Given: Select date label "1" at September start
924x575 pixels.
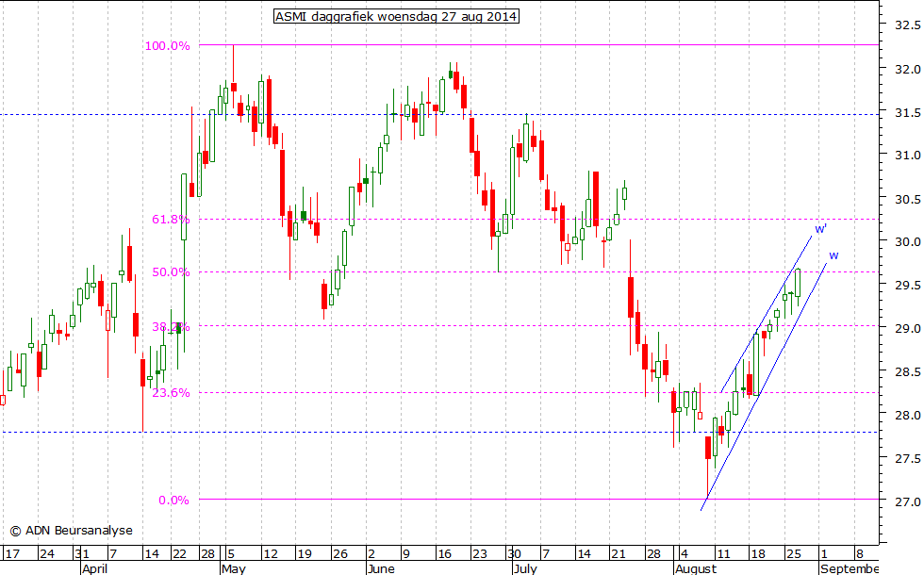Looking at the screenshot, I should [824, 554].
